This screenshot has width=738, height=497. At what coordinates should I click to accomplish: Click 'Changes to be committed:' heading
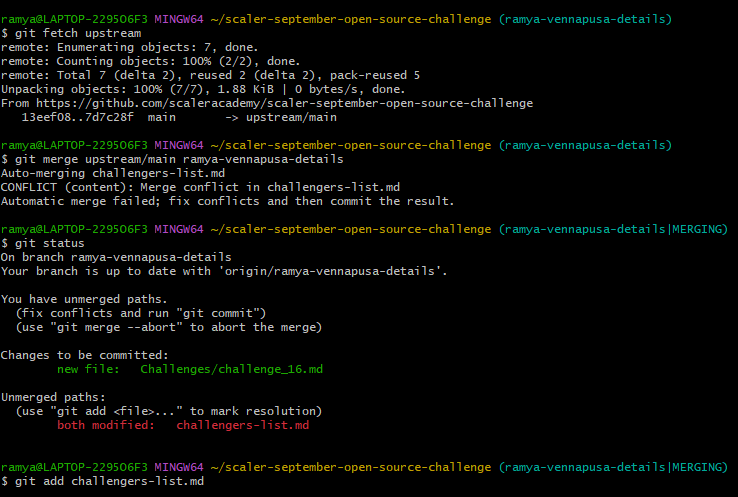click(x=85, y=355)
